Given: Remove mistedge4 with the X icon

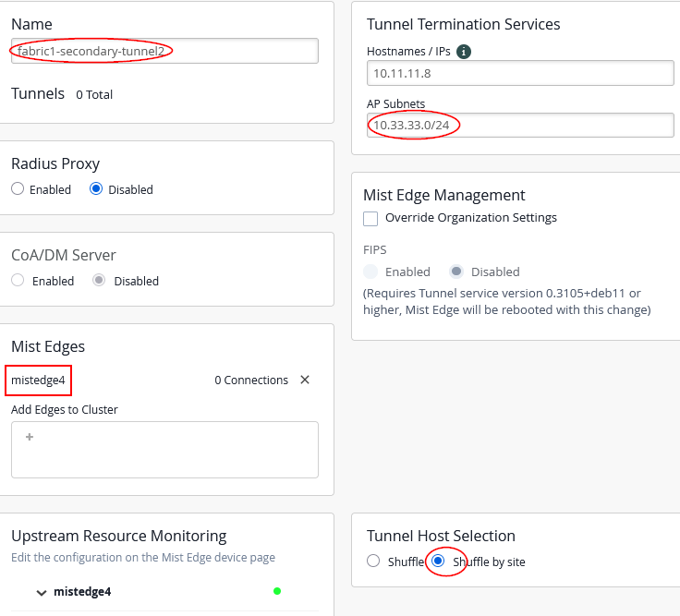Looking at the screenshot, I should [305, 380].
